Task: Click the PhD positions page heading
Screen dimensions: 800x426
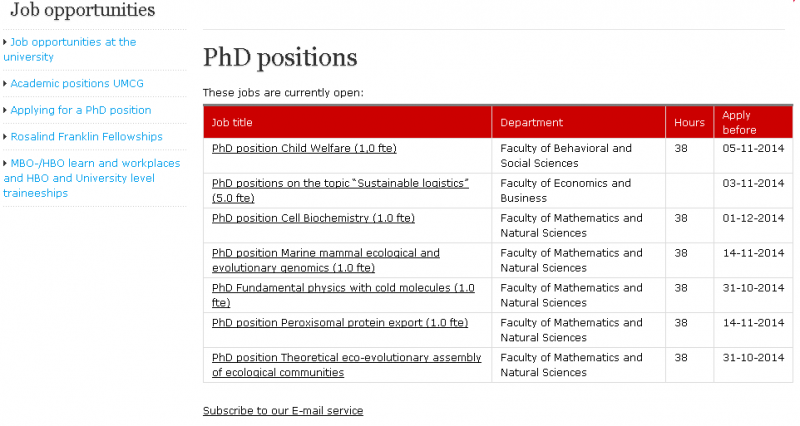Action: pyautogui.click(x=280, y=57)
